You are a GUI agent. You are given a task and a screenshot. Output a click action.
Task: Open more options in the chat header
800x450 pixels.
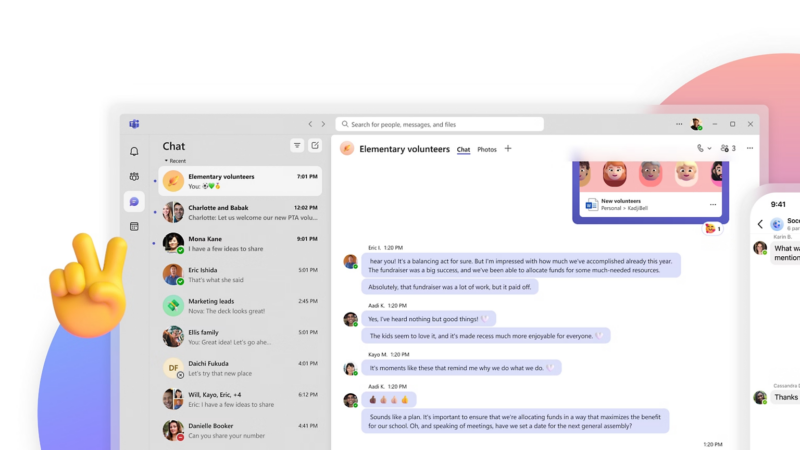[749, 148]
